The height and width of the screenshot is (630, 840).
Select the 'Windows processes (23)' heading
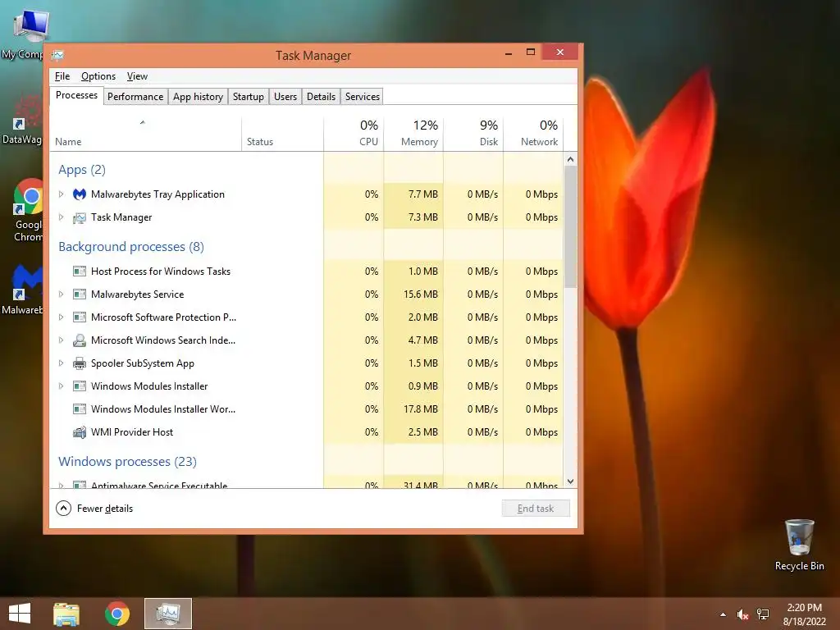click(x=127, y=462)
